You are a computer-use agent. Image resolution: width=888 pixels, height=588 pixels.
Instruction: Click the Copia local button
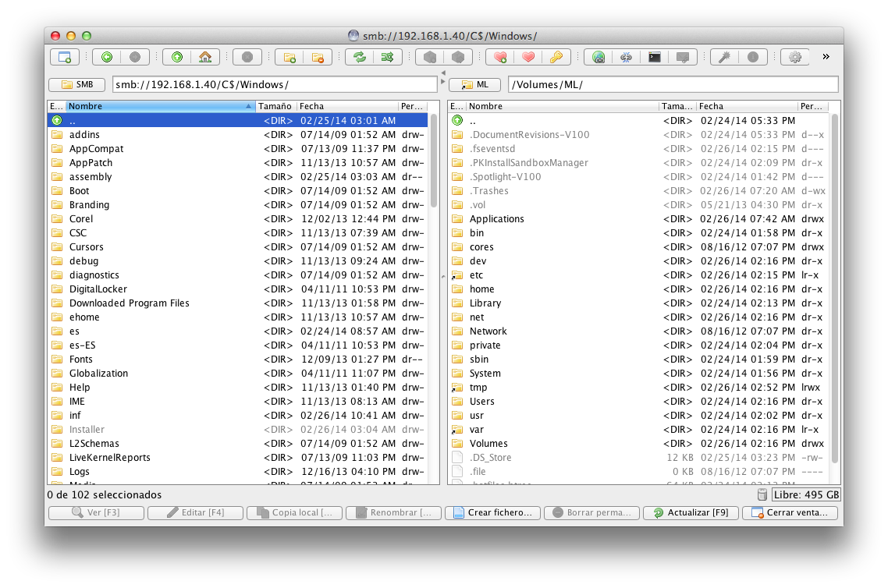[x=294, y=512]
